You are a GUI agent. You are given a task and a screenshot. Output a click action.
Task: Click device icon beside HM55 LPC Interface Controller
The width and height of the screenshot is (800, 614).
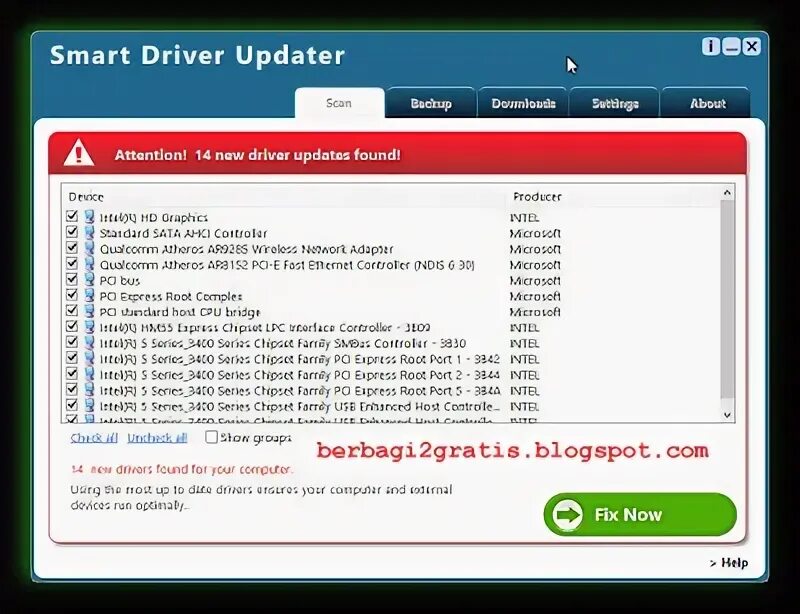[x=89, y=327]
